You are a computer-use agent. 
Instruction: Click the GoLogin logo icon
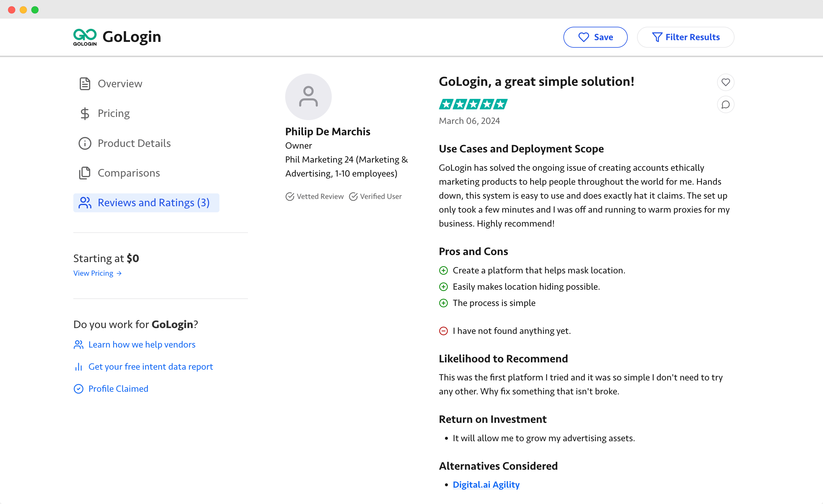click(x=85, y=37)
